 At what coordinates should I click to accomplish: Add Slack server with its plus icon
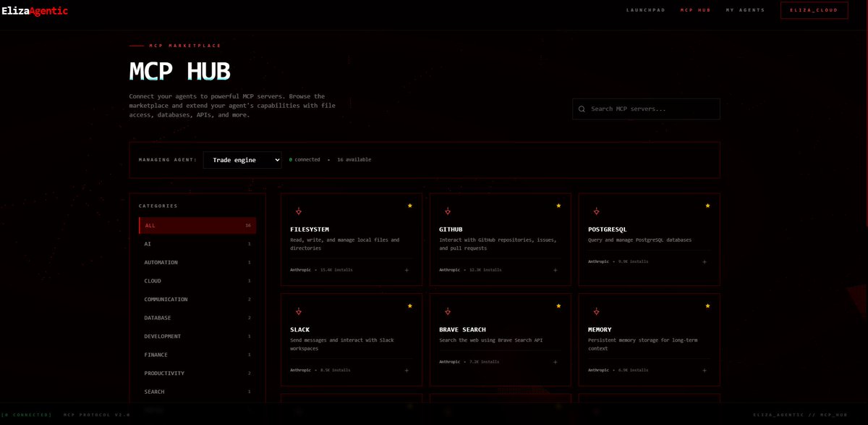[x=407, y=370]
